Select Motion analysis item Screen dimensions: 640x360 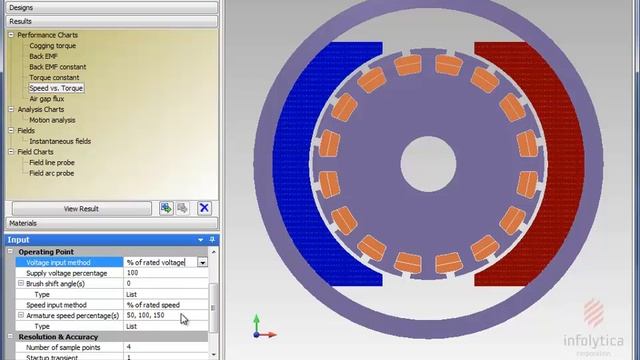[52, 120]
